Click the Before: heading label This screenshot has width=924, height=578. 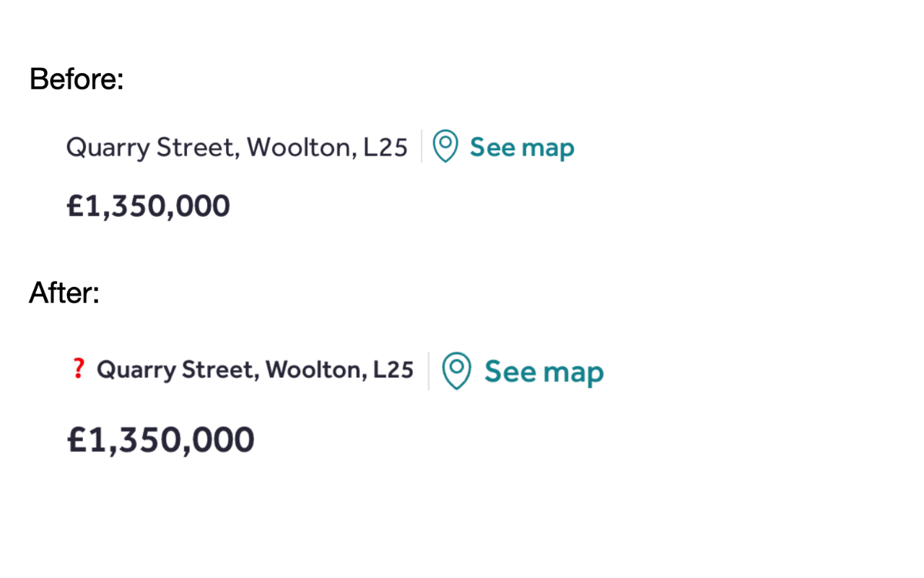click(76, 79)
